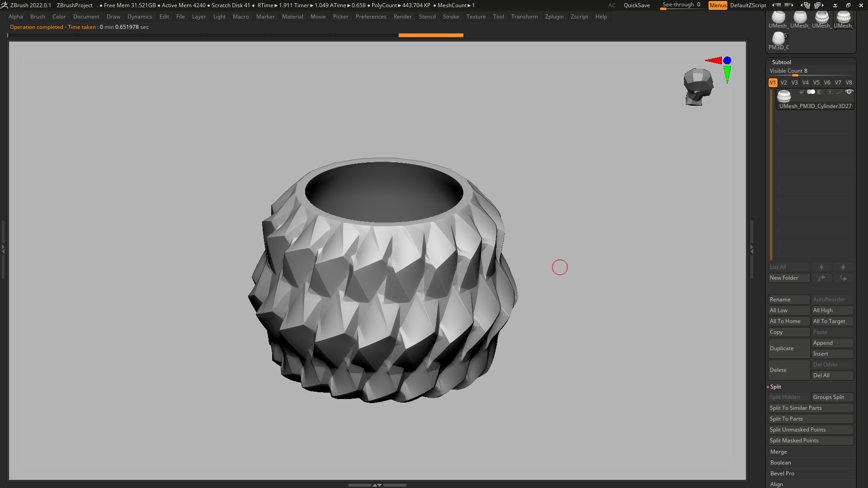The width and height of the screenshot is (868, 488).
Task: Toggle visibility set V1
Action: 773,83
